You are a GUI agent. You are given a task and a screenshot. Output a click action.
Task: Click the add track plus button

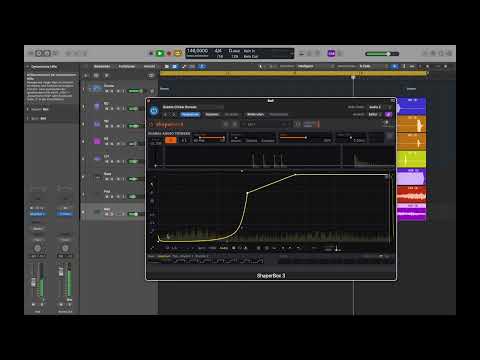pos(86,76)
